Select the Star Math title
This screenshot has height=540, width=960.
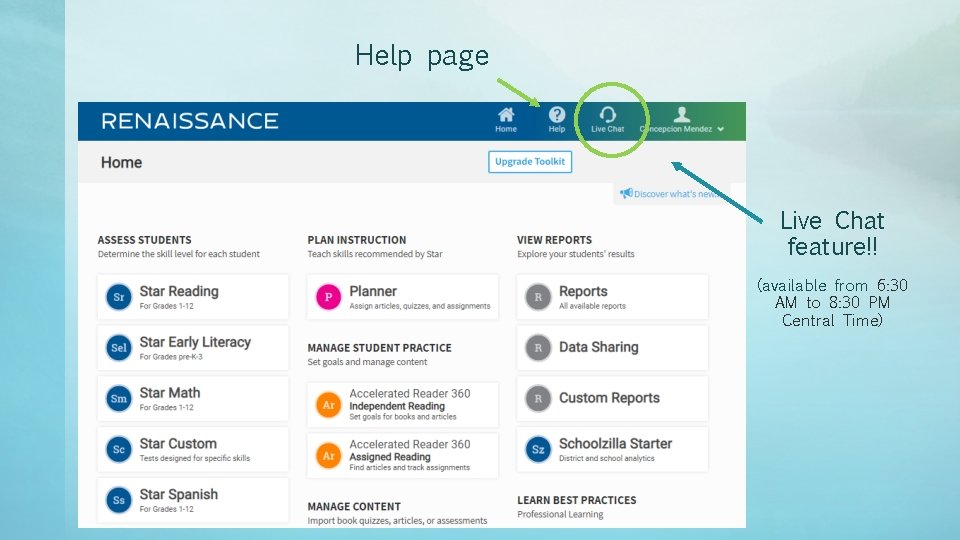170,392
